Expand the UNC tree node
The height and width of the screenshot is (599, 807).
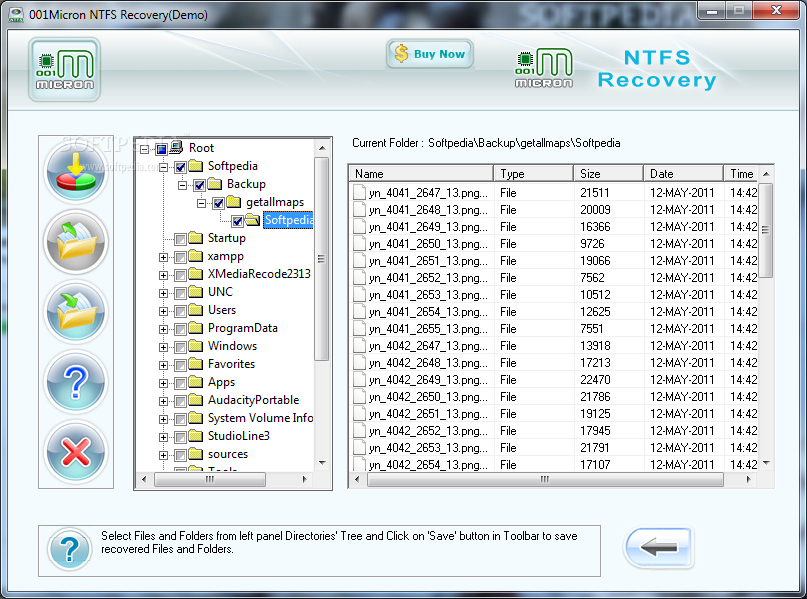click(x=163, y=293)
